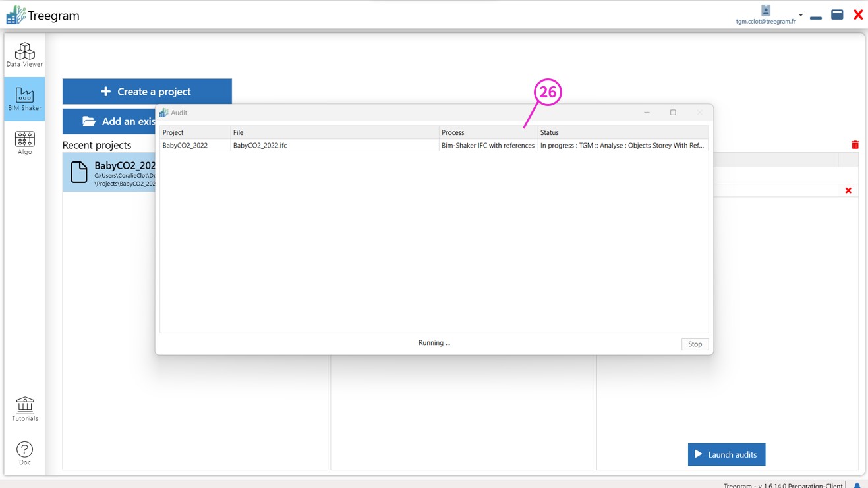
Task: Open the Doc help icon
Action: 24,453
